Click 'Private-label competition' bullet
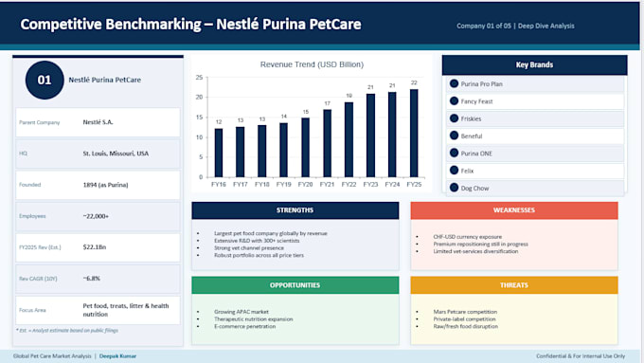Image resolution: width=644 pixels, height=363 pixels. point(464,319)
